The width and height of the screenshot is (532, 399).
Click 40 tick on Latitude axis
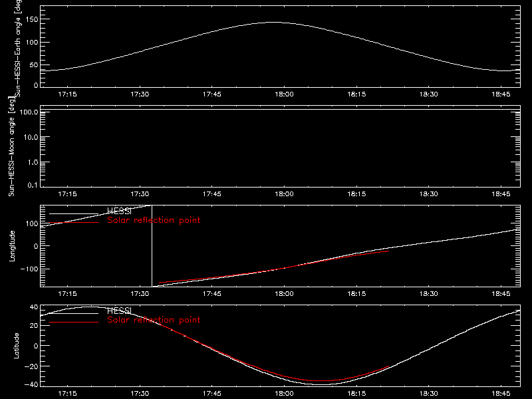(x=34, y=307)
